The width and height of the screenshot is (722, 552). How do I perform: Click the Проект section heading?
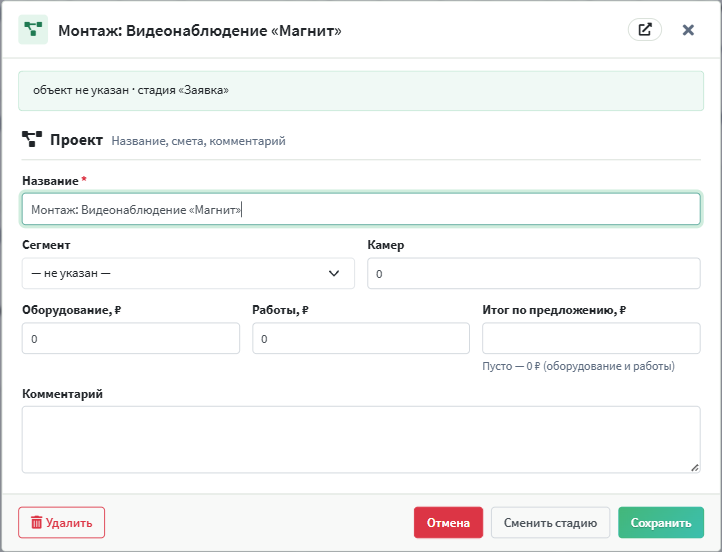click(x=76, y=139)
